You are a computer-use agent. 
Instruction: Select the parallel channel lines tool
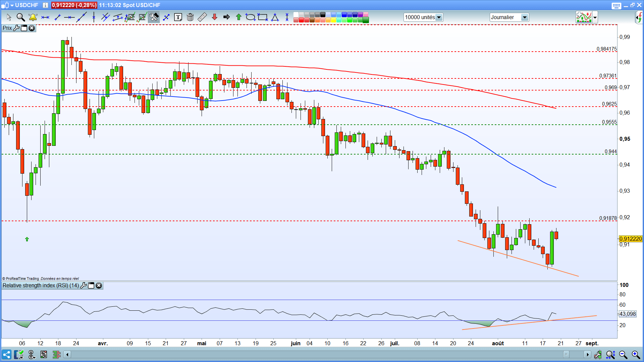click(x=106, y=17)
